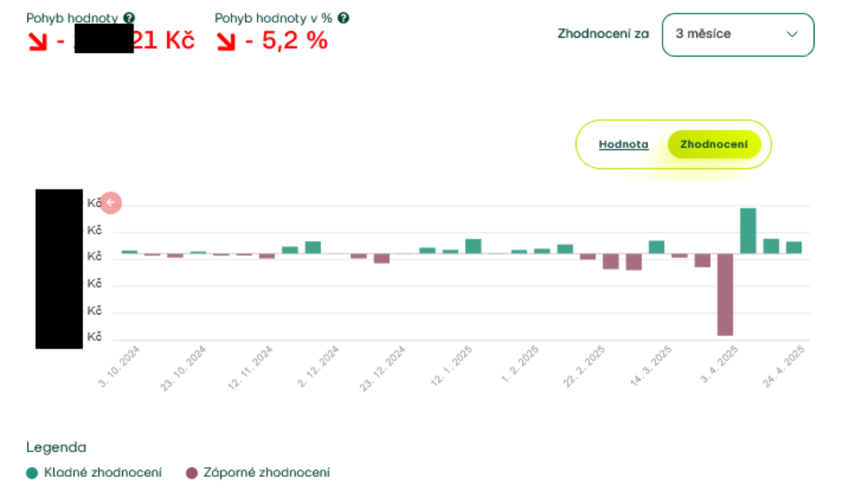Viewport: 868px width, 485px height.
Task: Click help icon next to Pohyb hodnoty v %
Action: tap(344, 18)
